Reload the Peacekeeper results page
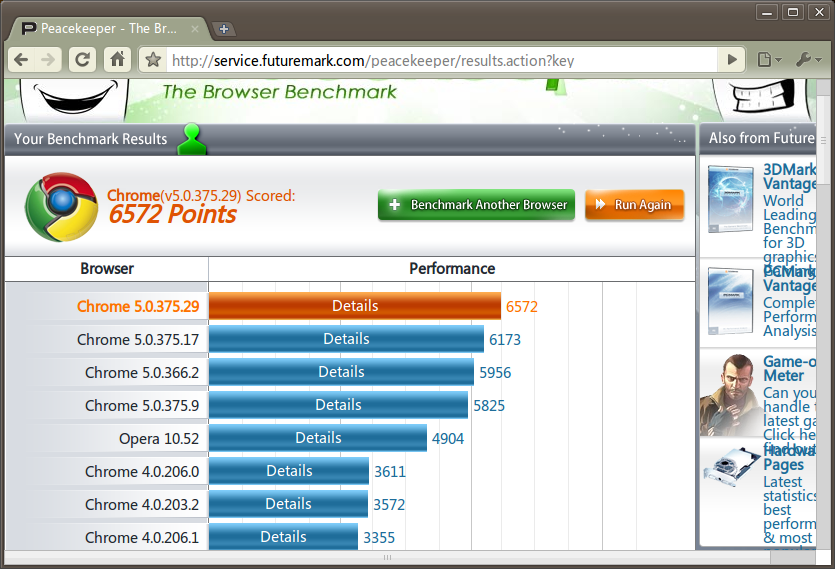Viewport: 835px width, 569px height. pos(83,60)
